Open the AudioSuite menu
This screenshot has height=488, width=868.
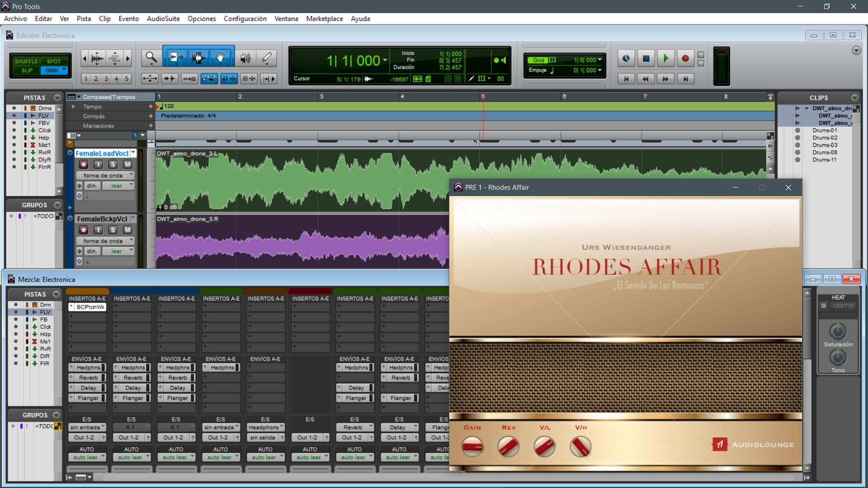coord(163,19)
